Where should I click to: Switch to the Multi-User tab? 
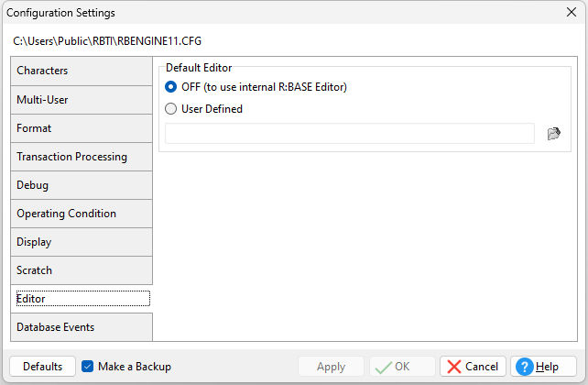[82, 100]
